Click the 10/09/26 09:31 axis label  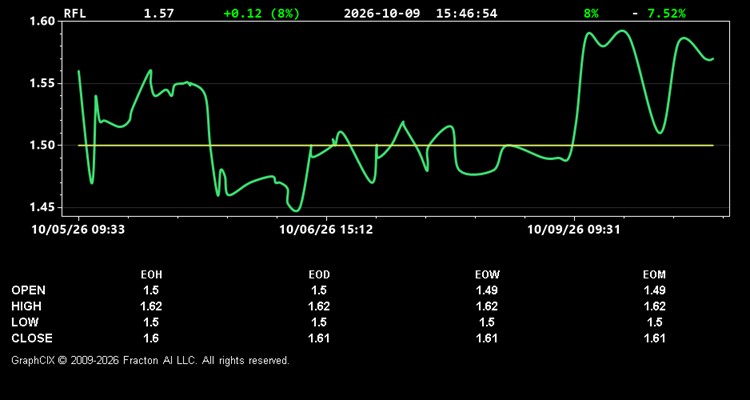pos(574,230)
